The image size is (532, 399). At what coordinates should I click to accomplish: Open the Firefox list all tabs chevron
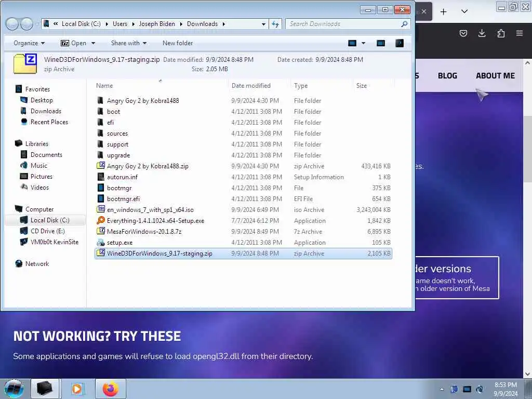pos(464,11)
